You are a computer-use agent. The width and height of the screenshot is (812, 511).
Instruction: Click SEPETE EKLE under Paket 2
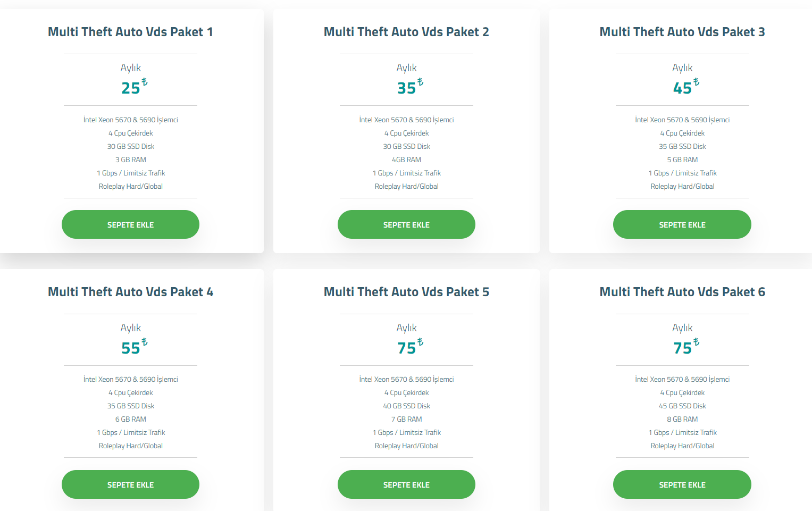coord(406,224)
